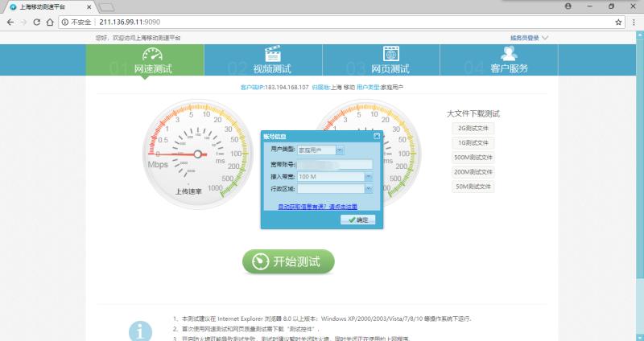
Task: Click the 不安全 site info icon
Action: tap(65, 23)
